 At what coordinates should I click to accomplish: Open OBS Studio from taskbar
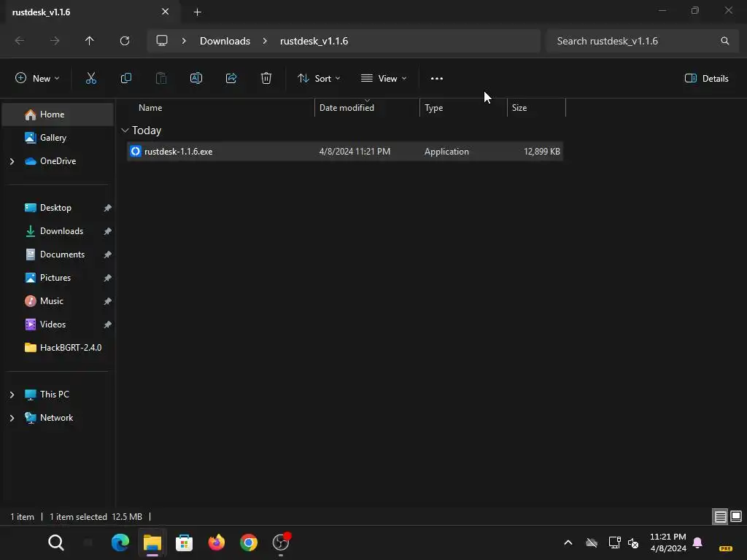tap(281, 542)
